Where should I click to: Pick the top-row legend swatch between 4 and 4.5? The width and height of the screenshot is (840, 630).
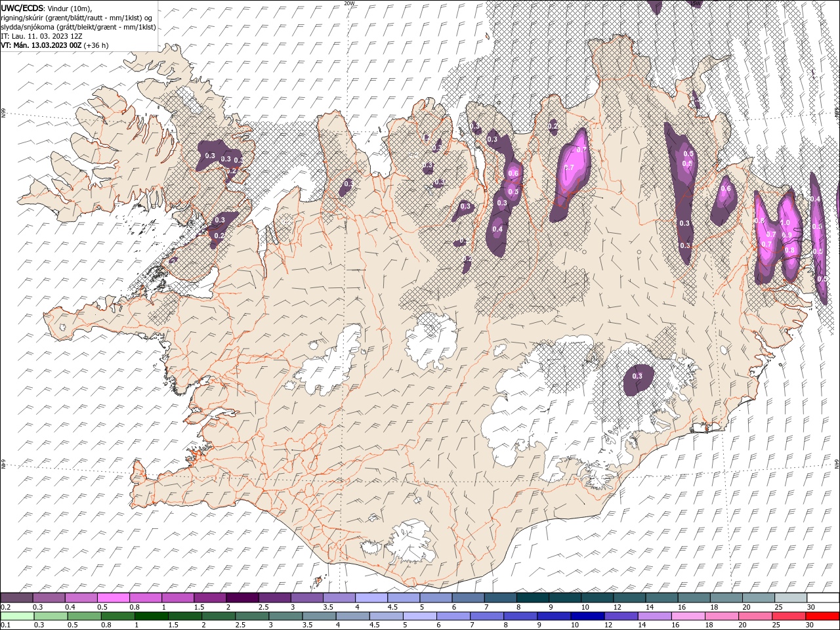coord(371,598)
